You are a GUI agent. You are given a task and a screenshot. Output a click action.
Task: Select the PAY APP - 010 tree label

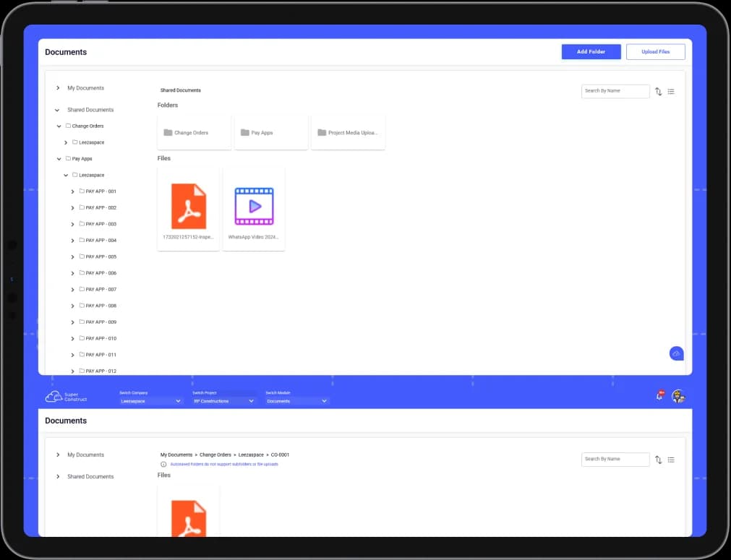[x=101, y=338]
